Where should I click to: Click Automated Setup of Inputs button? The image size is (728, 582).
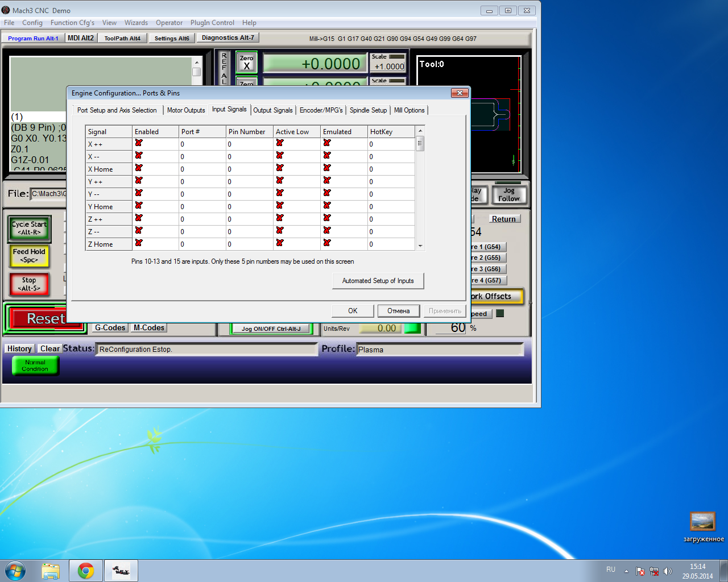tap(378, 281)
